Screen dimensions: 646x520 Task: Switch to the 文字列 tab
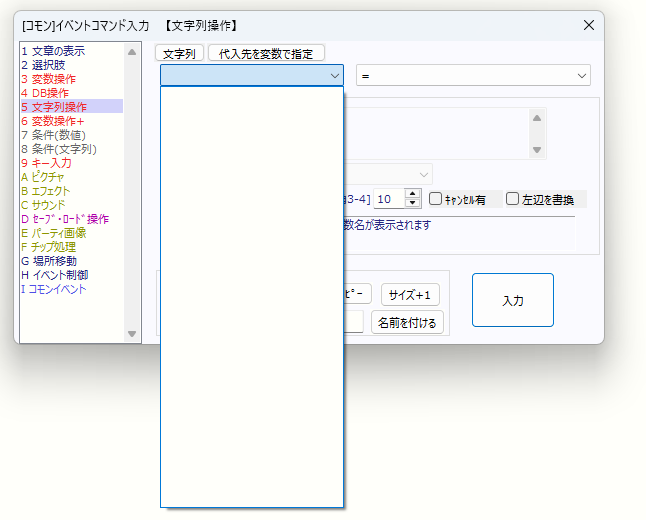pyautogui.click(x=180, y=54)
